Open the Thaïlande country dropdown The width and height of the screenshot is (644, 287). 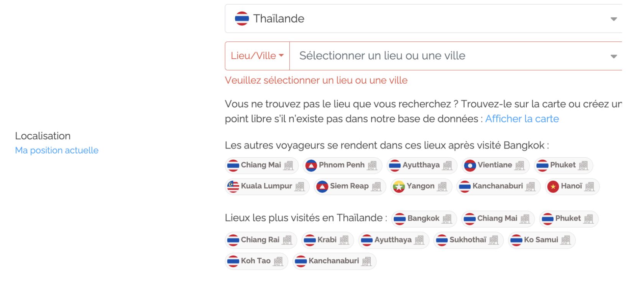[x=424, y=18]
